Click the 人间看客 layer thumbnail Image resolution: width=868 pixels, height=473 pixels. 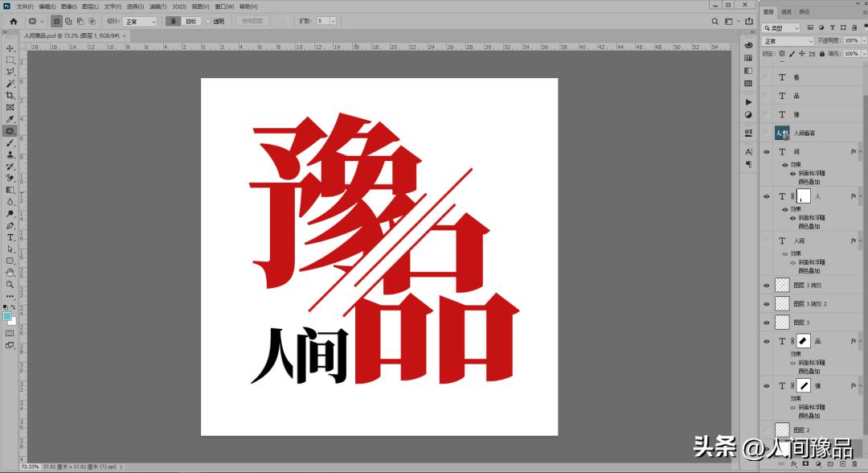[782, 133]
